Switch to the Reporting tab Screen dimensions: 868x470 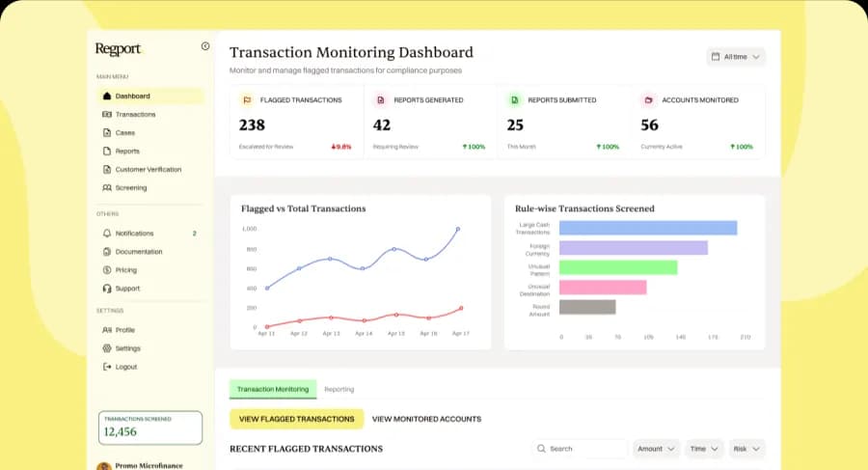339,389
